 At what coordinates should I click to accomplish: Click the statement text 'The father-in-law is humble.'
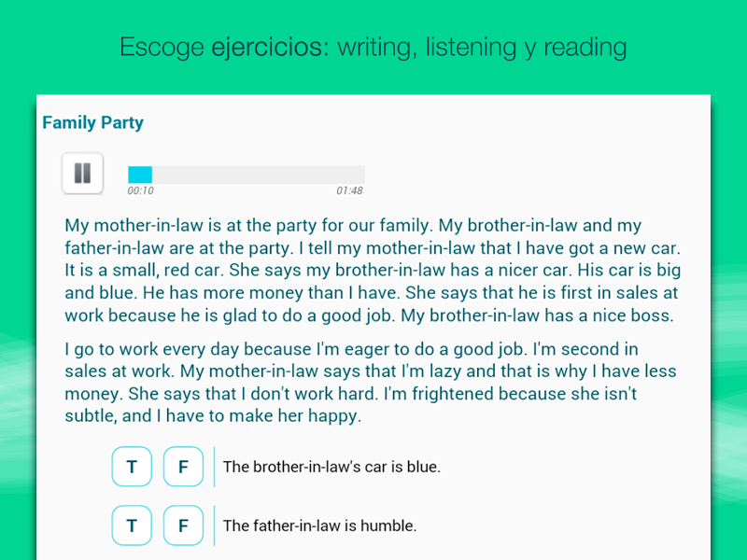320,525
